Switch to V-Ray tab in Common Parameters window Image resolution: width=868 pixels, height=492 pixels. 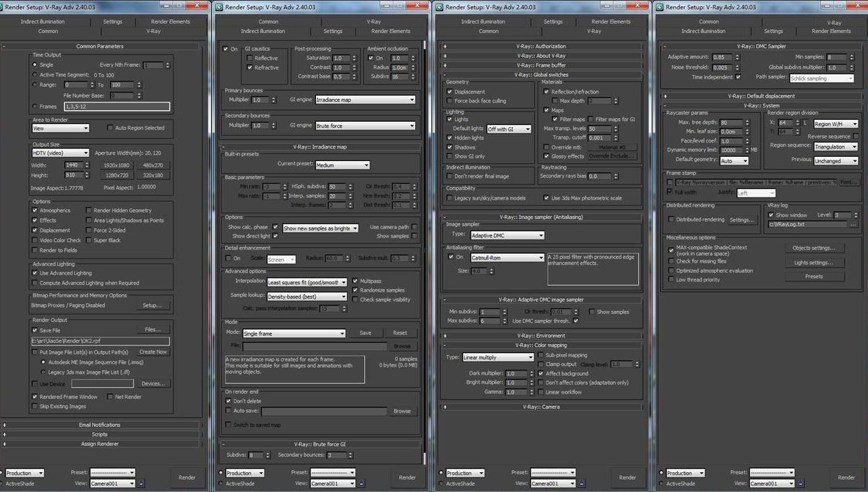(153, 31)
